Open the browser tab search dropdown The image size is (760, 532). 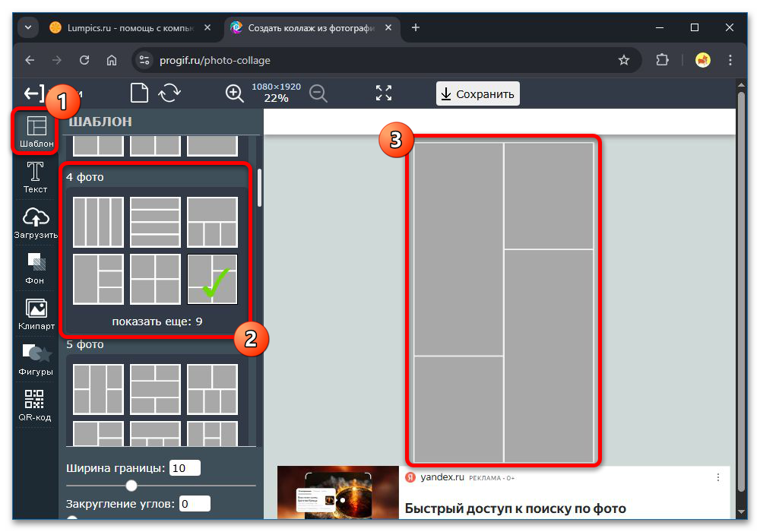[x=28, y=27]
